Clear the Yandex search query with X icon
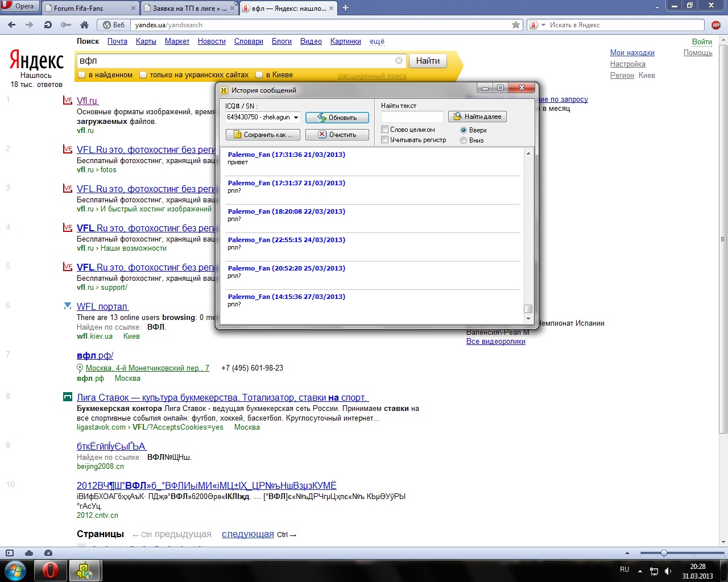Viewport: 728px width, 582px height. tap(399, 61)
